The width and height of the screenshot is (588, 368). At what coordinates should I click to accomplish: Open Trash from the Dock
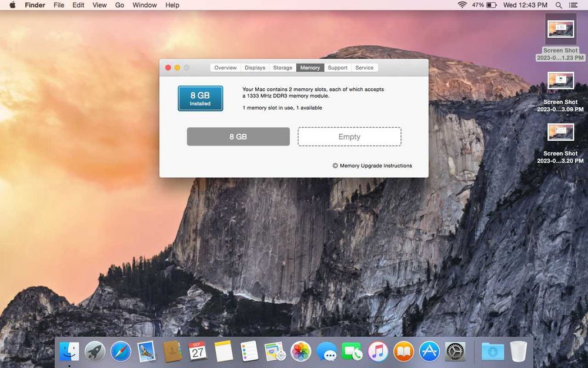coord(519,352)
